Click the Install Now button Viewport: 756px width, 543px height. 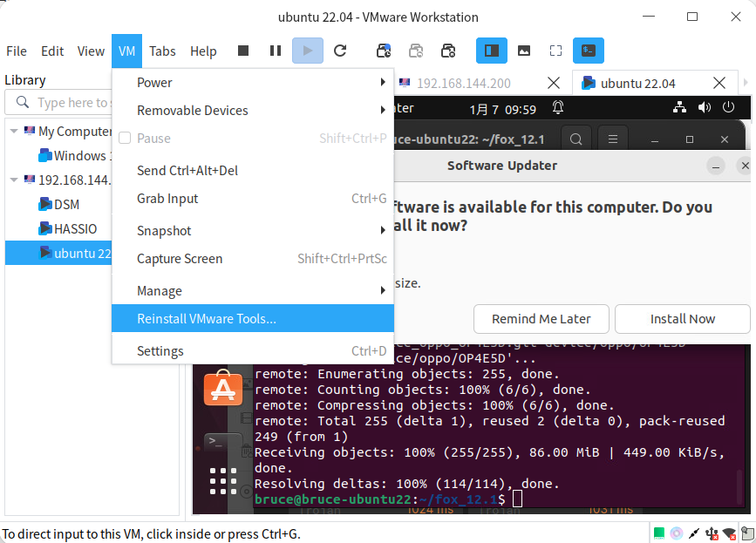click(x=682, y=319)
